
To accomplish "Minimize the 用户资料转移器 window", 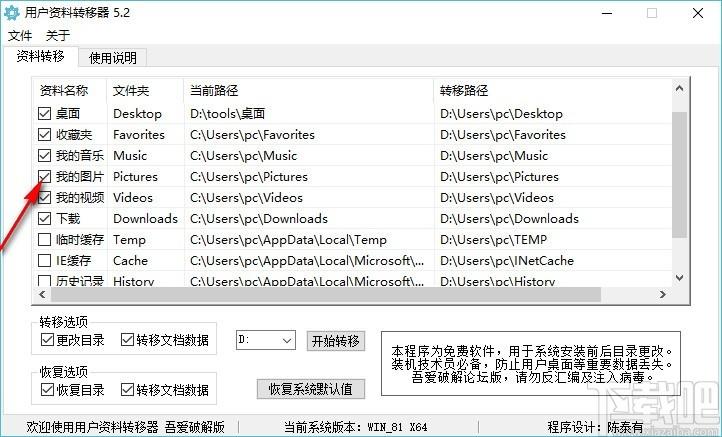I will tap(607, 13).
